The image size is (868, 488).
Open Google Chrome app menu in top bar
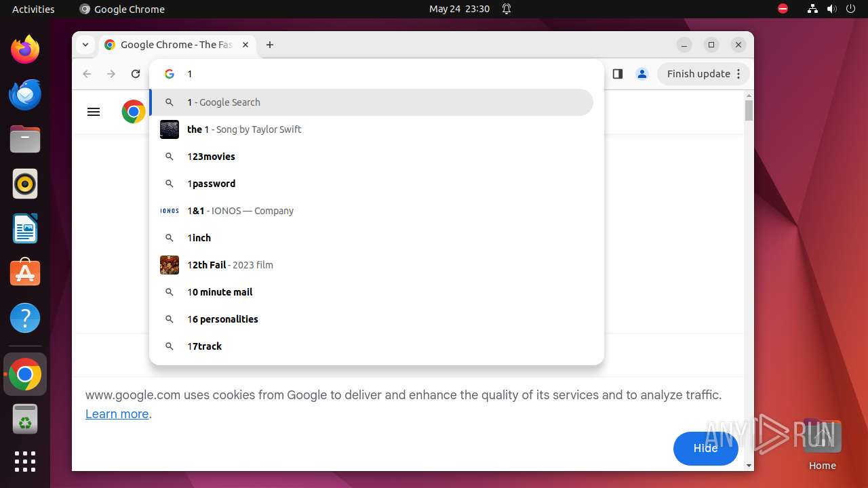122,9
